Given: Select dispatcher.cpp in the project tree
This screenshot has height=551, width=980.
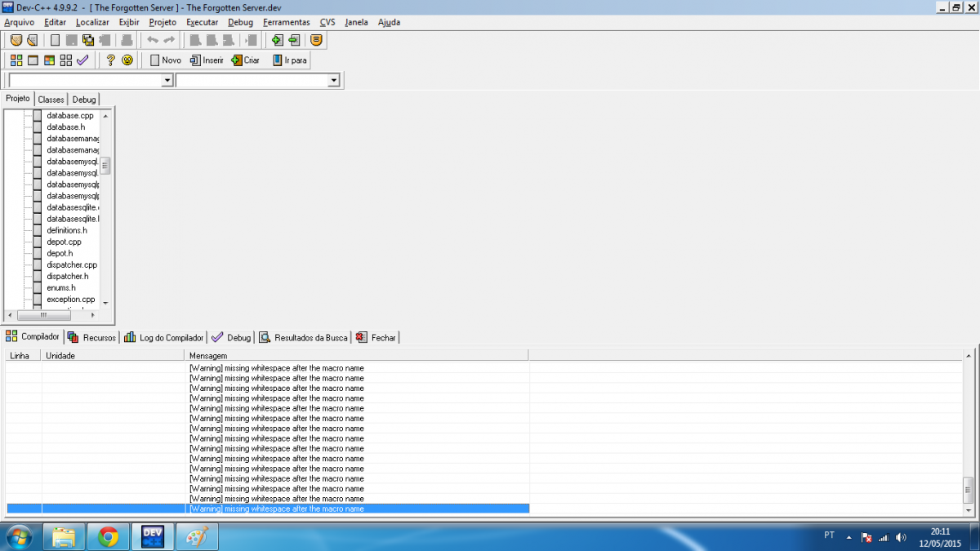Looking at the screenshot, I should 72,264.
